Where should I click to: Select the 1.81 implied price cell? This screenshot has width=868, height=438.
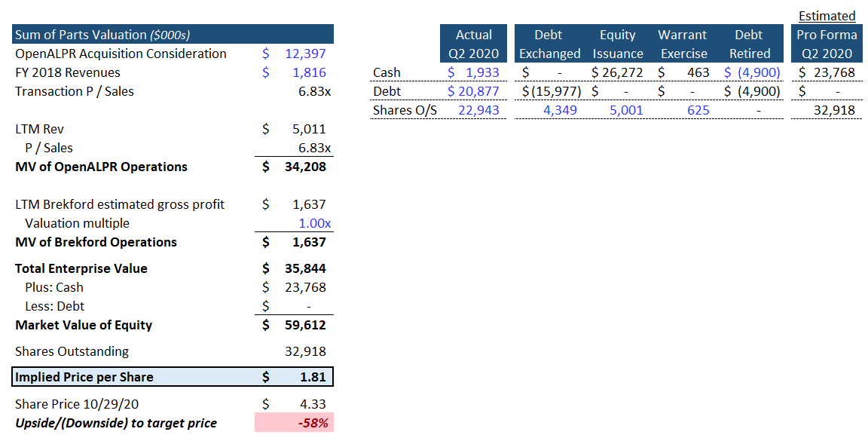click(313, 377)
